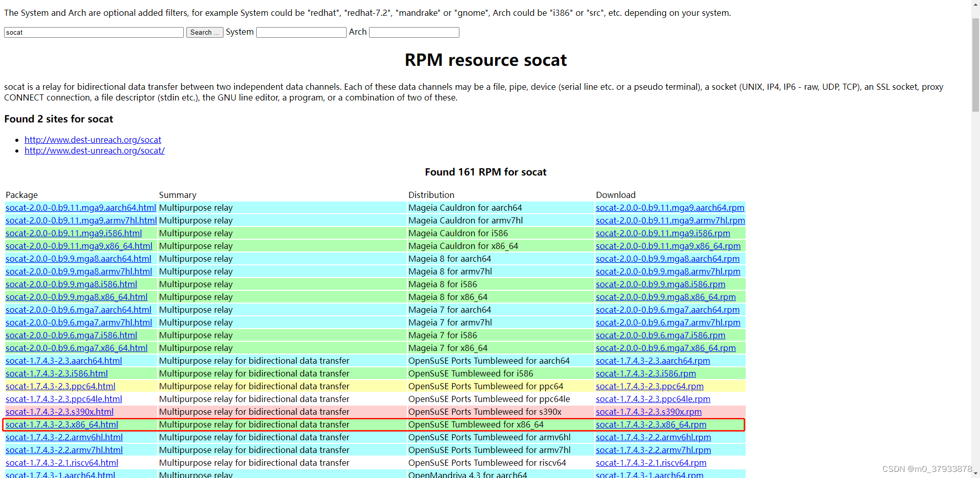Download socat-2.0.0-0.b9.6.mga7.i586.rpm

pyautogui.click(x=660, y=335)
